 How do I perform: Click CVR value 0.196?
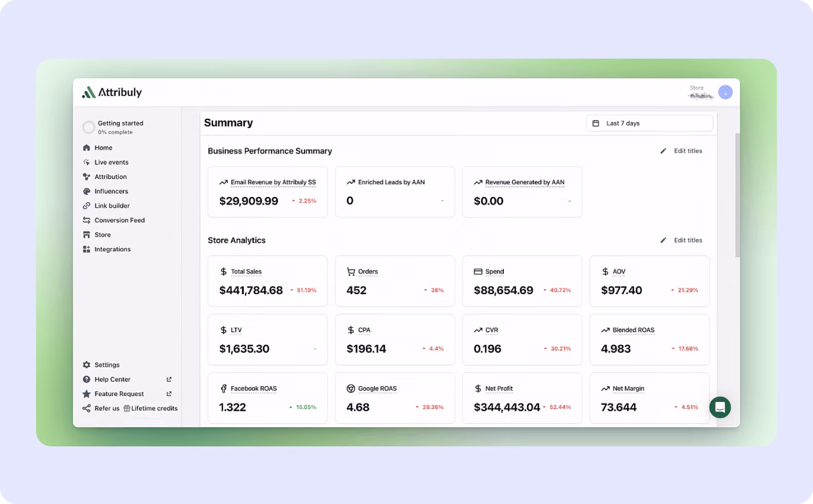pyautogui.click(x=487, y=349)
